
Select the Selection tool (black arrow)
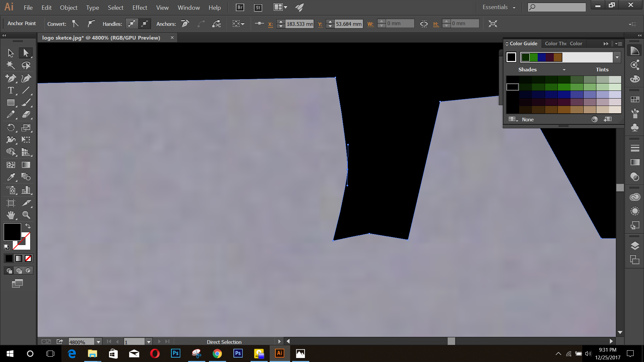pyautogui.click(x=11, y=53)
